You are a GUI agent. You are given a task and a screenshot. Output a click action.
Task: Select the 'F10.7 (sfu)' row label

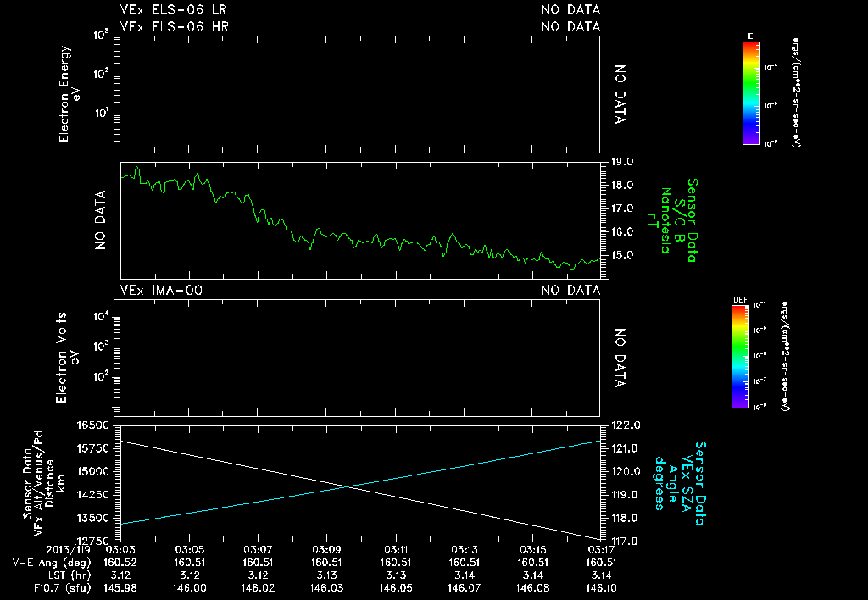click(x=61, y=588)
